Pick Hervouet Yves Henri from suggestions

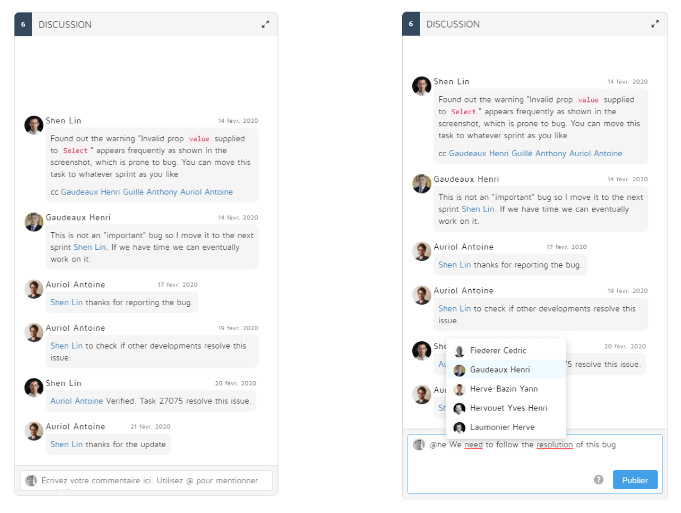pyautogui.click(x=506, y=408)
